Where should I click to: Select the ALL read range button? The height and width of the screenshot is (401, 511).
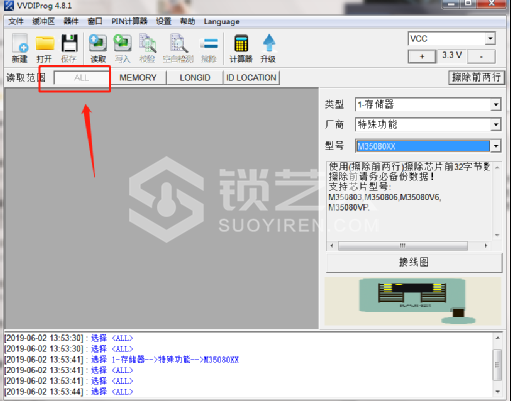pos(82,78)
